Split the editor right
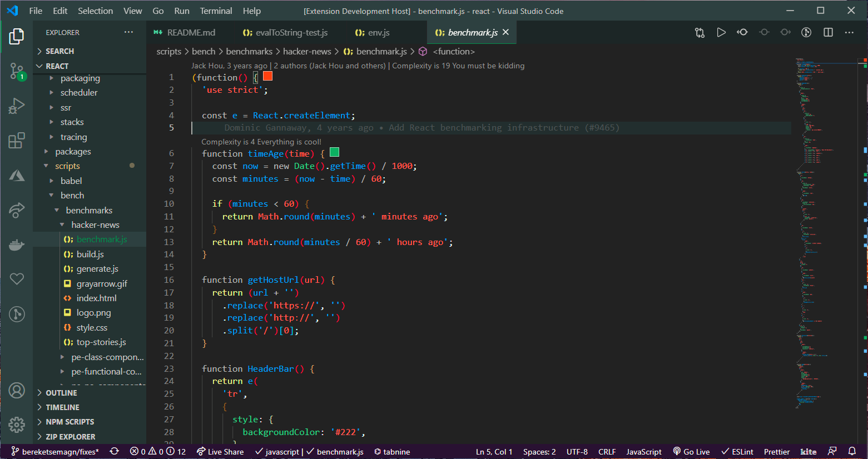868x459 pixels. click(828, 33)
